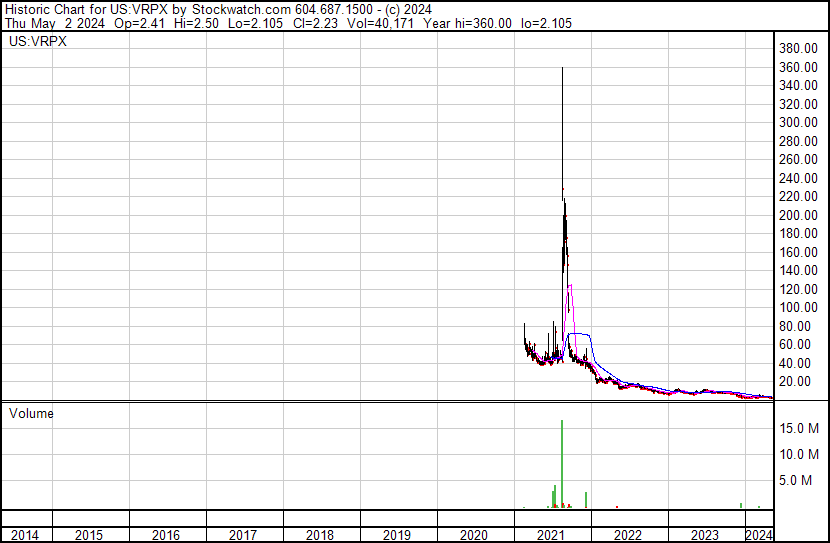Screen dimensions: 830x543
Task: Click the Year hi=360.00 value in header
Action: (x=470, y=24)
